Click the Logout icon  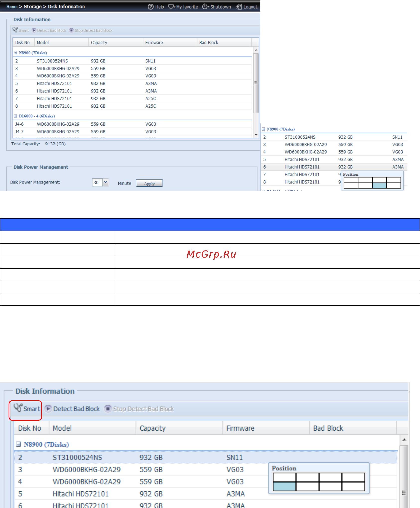coord(239,7)
